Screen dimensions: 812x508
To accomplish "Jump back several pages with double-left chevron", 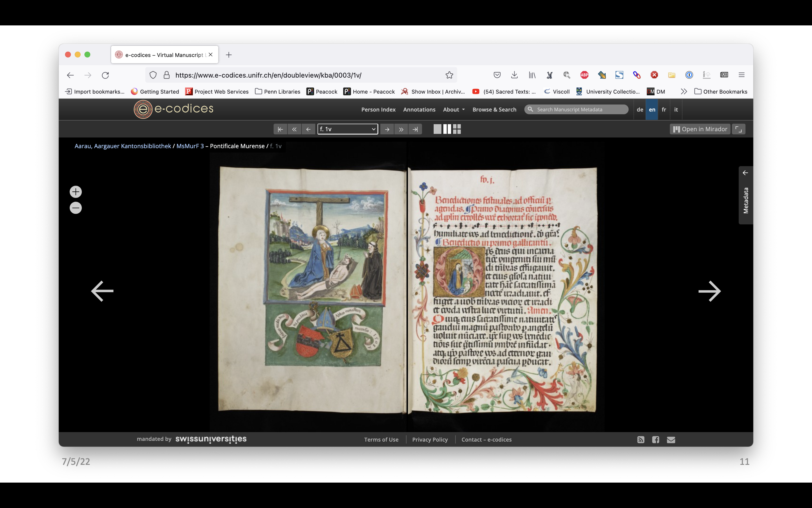I will tap(294, 129).
